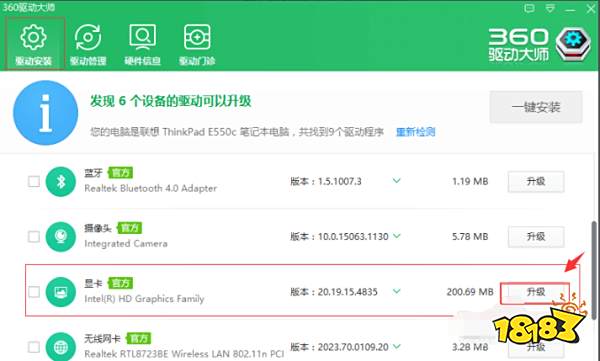Check the 蓝牙 driver checkbox
Image resolution: width=600 pixels, height=361 pixels.
pos(34,181)
